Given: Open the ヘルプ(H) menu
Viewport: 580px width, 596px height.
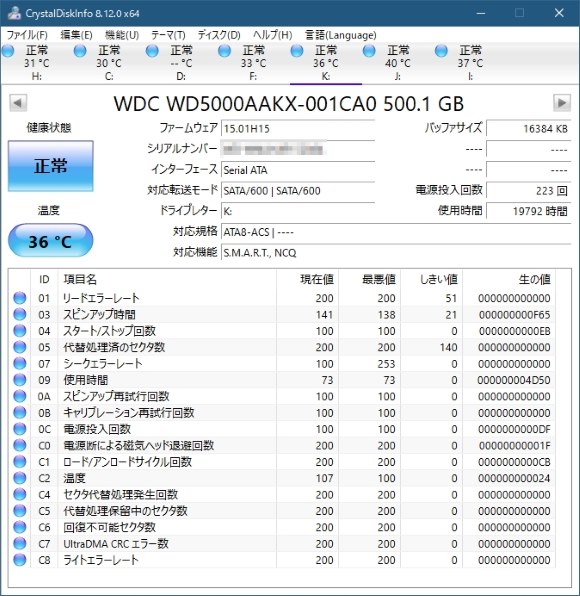Looking at the screenshot, I should pyautogui.click(x=273, y=35).
